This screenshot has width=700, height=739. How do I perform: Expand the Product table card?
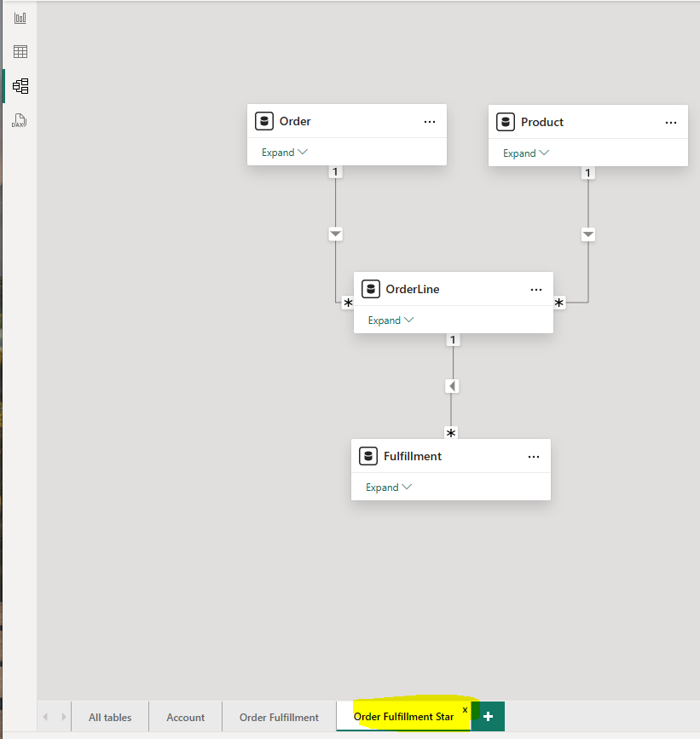click(526, 153)
